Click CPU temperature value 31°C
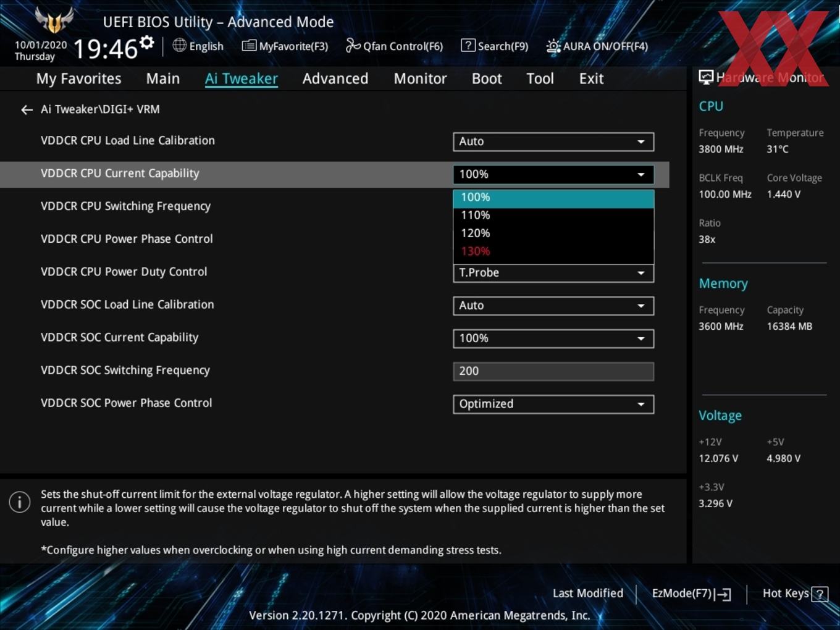Image resolution: width=840 pixels, height=630 pixels. pyautogui.click(x=778, y=149)
